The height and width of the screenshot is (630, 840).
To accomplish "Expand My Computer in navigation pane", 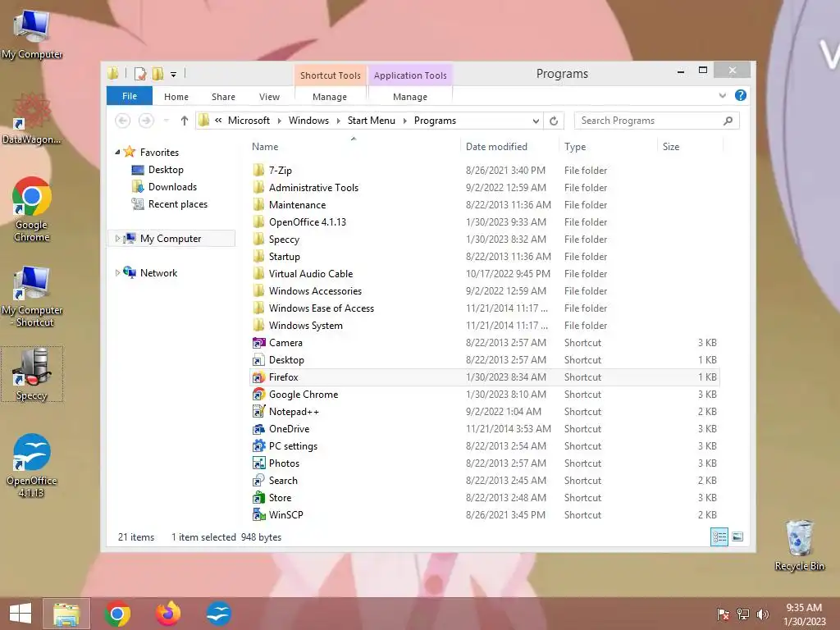I will 117,239.
